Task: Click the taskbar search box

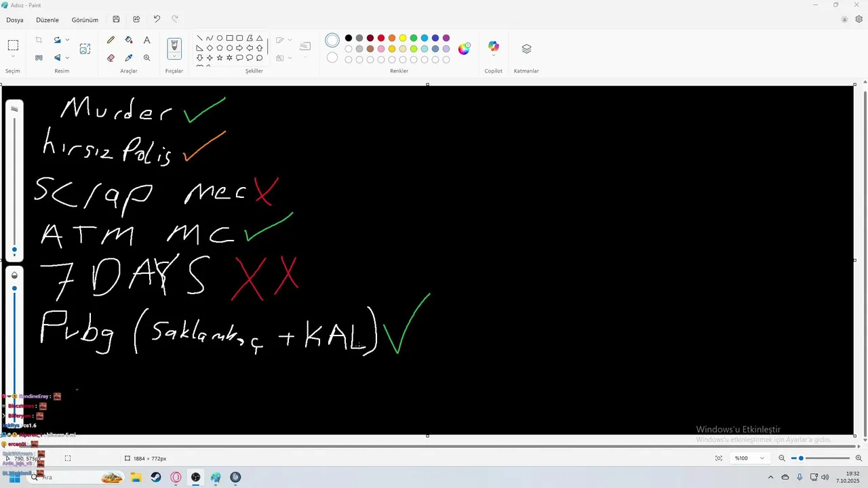Action: 76,477
